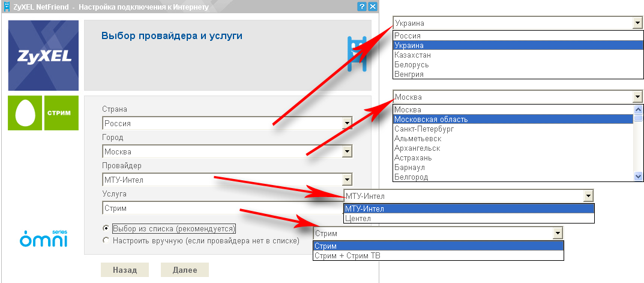Select the manual setup radio button
The width and height of the screenshot is (644, 283).
pyautogui.click(x=106, y=240)
